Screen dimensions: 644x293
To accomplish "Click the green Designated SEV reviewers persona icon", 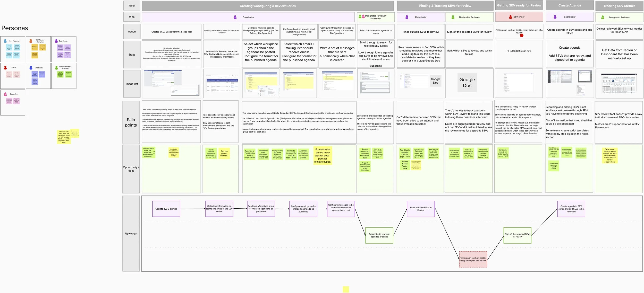I will tap(56, 68).
